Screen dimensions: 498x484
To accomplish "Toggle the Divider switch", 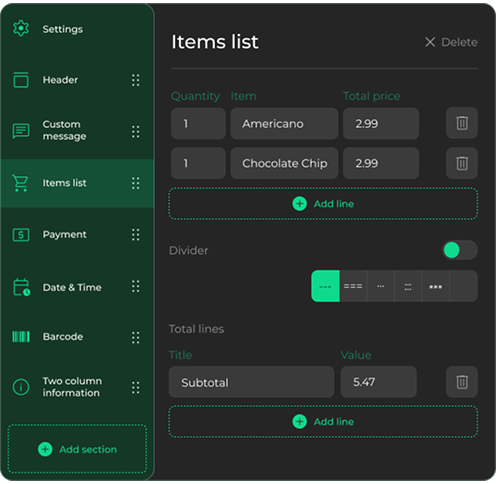I will point(461,251).
